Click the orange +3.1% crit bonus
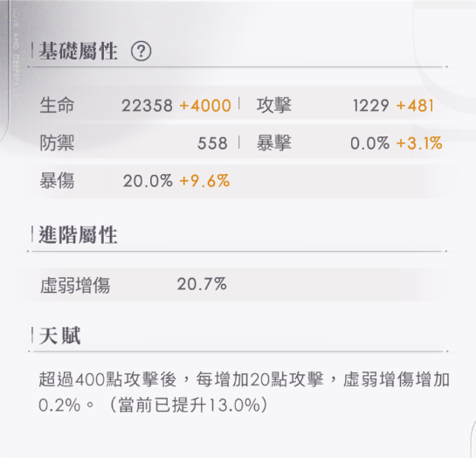The height and width of the screenshot is (458, 476). [x=419, y=143]
